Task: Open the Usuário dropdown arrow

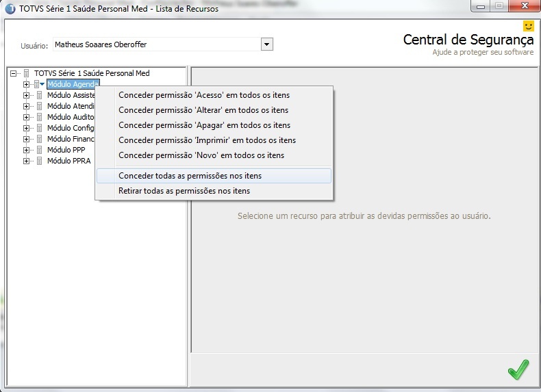Action: (x=266, y=44)
